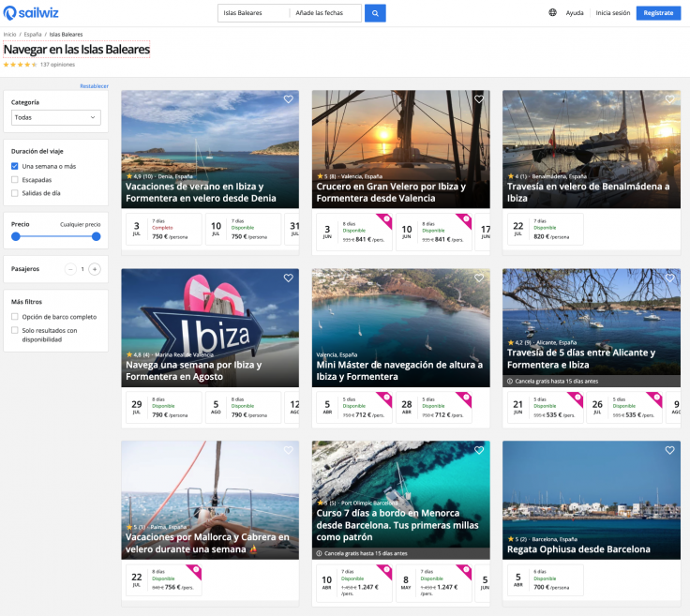690x616 pixels.
Task: Click the right handle of Precio slider
Action: coord(97,237)
